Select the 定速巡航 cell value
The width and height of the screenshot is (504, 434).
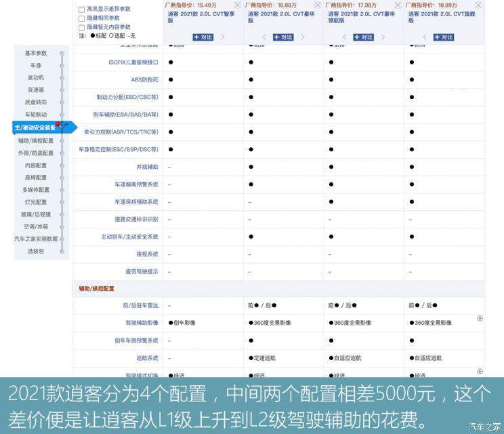pos(262,358)
